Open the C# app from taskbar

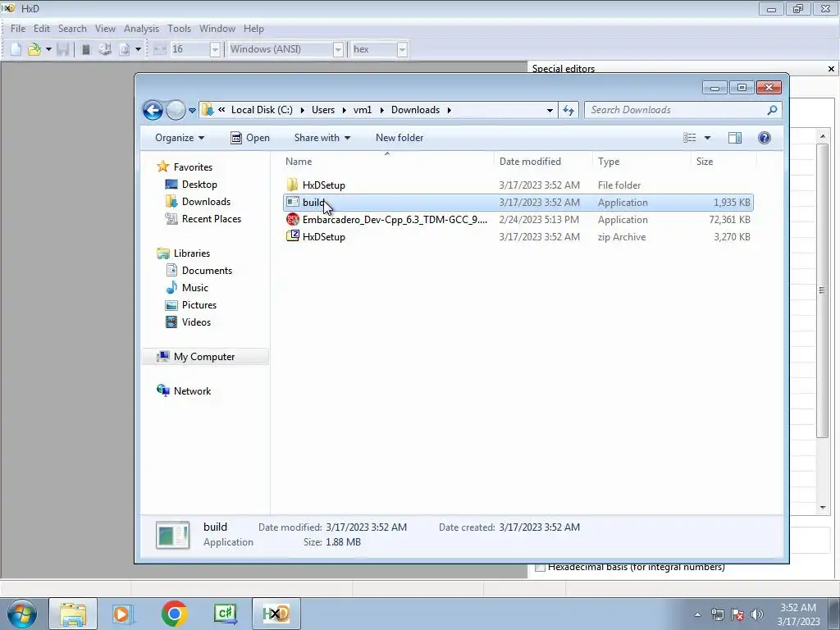(x=225, y=614)
